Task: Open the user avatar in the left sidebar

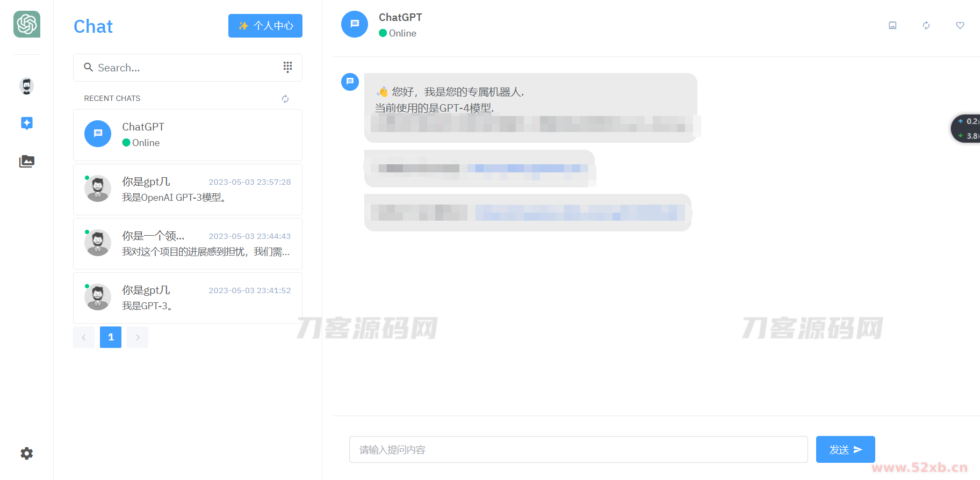Action: pos(26,86)
